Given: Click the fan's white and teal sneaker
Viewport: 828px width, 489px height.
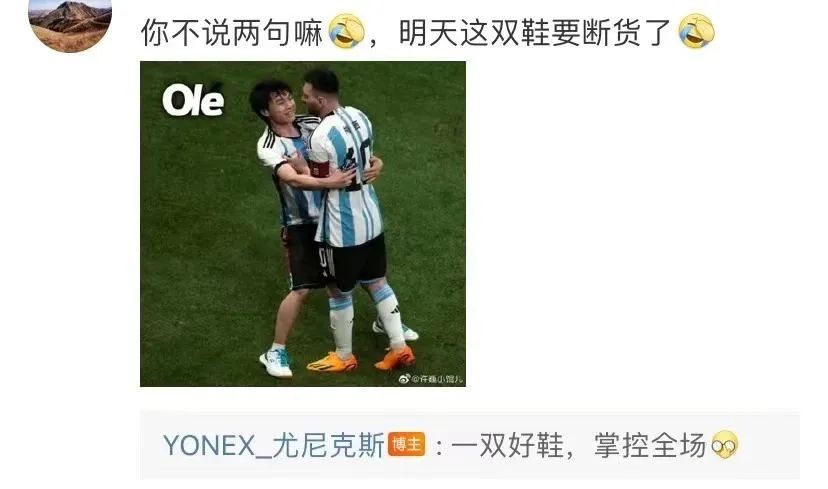Looking at the screenshot, I should 276,362.
